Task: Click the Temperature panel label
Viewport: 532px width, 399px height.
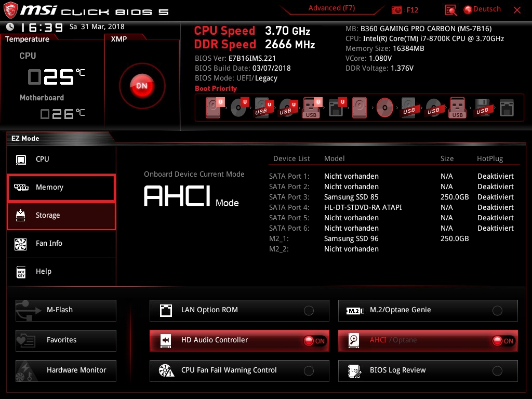Action: click(x=27, y=39)
